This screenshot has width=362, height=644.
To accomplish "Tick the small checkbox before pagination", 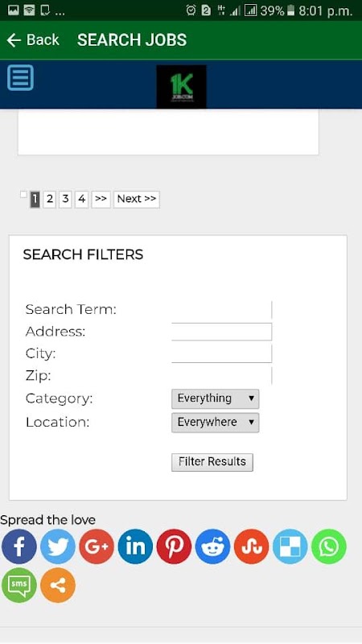I will (x=23, y=194).
